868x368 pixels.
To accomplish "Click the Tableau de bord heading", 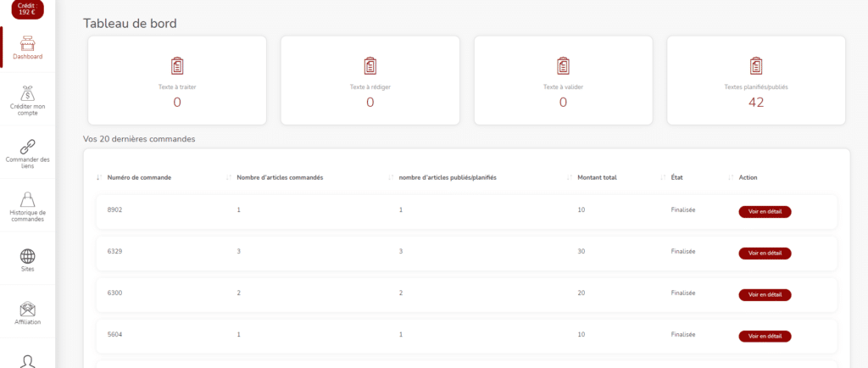I will point(130,23).
